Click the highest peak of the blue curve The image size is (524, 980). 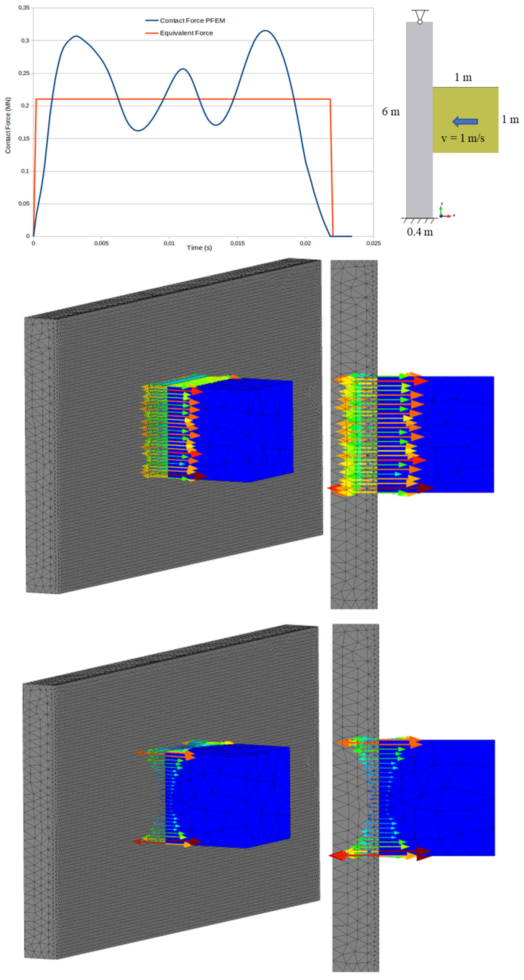click(265, 31)
